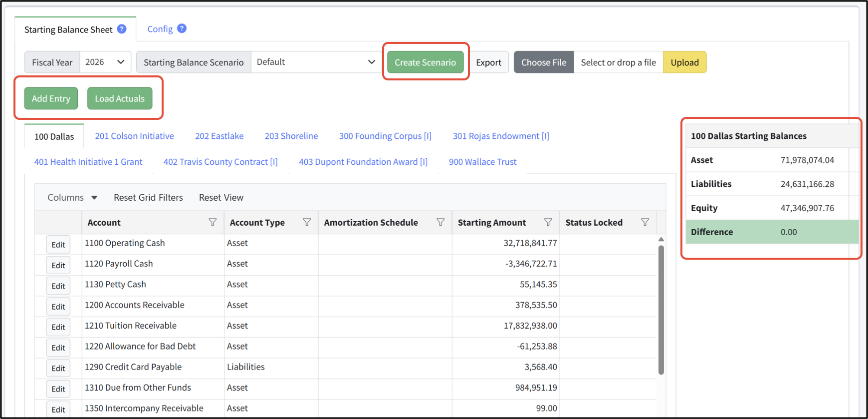Click the Create Scenario button
868x419 pixels.
[426, 62]
